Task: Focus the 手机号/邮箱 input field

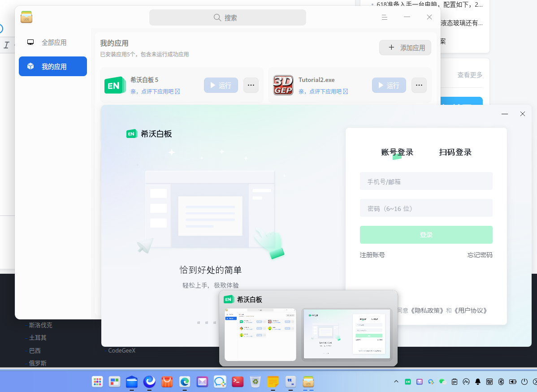Action: 426,181
